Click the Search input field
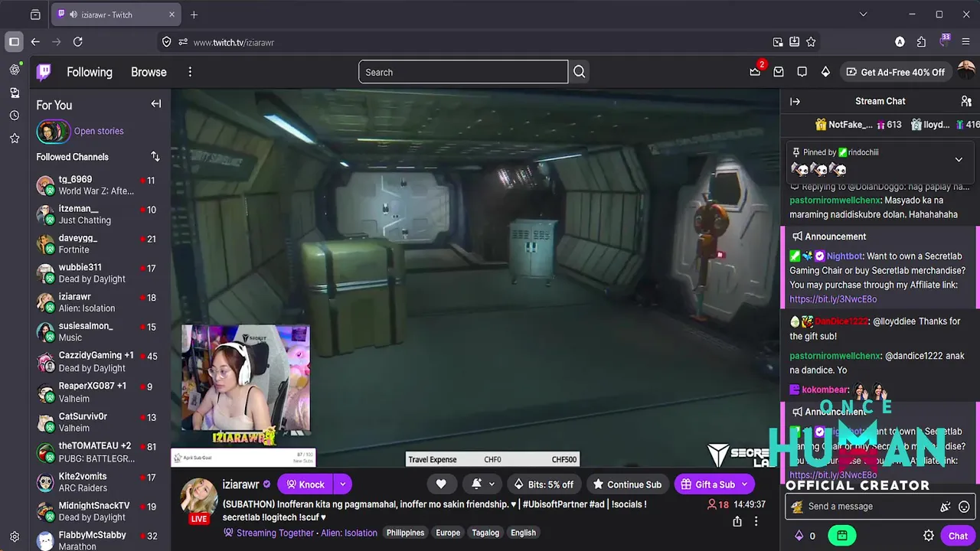Viewport: 980px width, 551px height. 463,72
